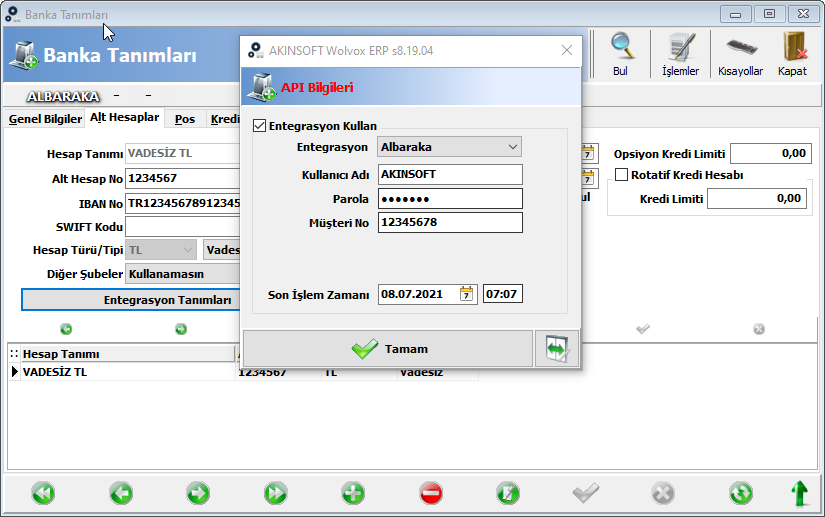Delete record with red minus button
Screen dimensions: 825x517
click(431, 493)
